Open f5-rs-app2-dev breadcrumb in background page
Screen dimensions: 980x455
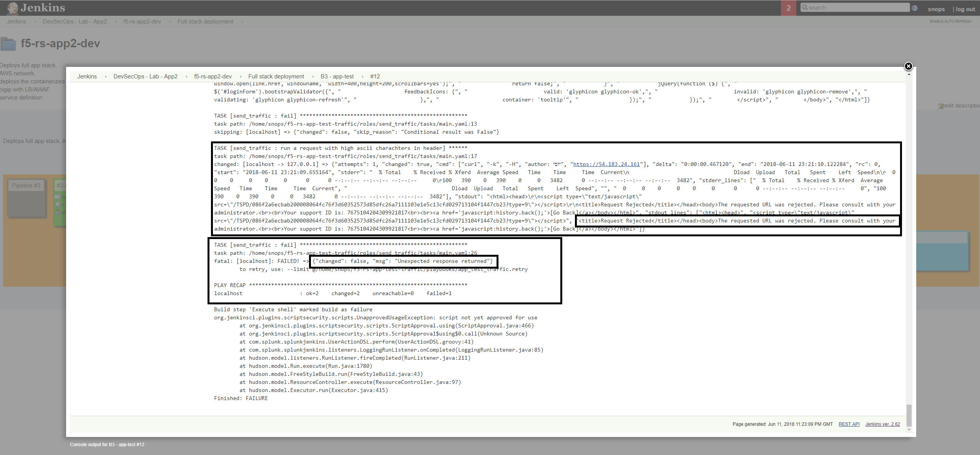pyautogui.click(x=142, y=22)
